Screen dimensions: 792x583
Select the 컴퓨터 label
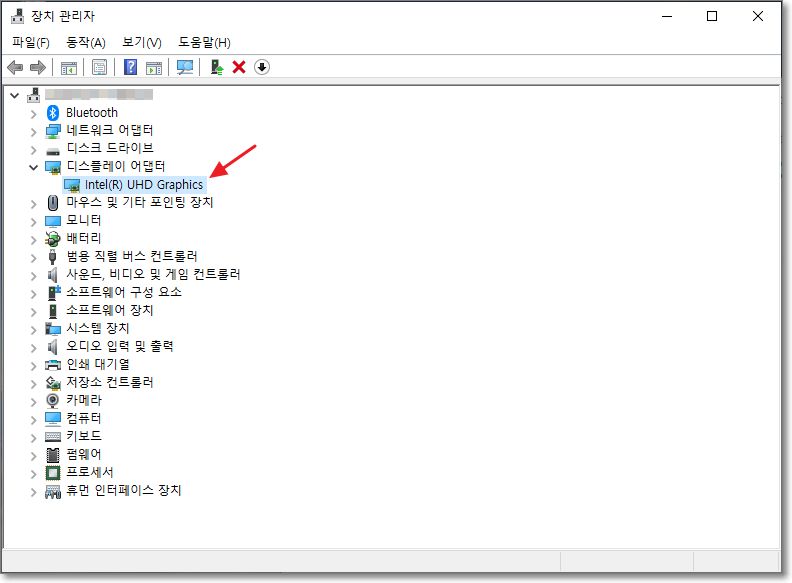(84, 418)
